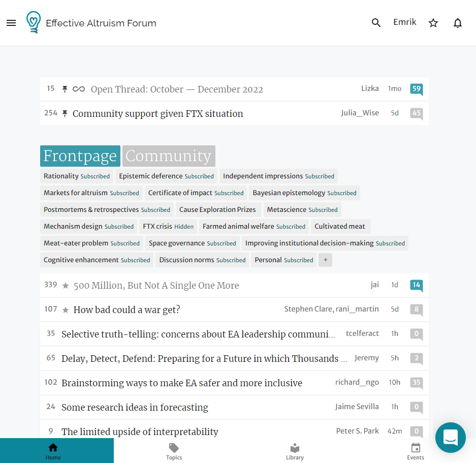Open Independent impressions tag filter
This screenshot has height=463, width=476.
point(278,176)
